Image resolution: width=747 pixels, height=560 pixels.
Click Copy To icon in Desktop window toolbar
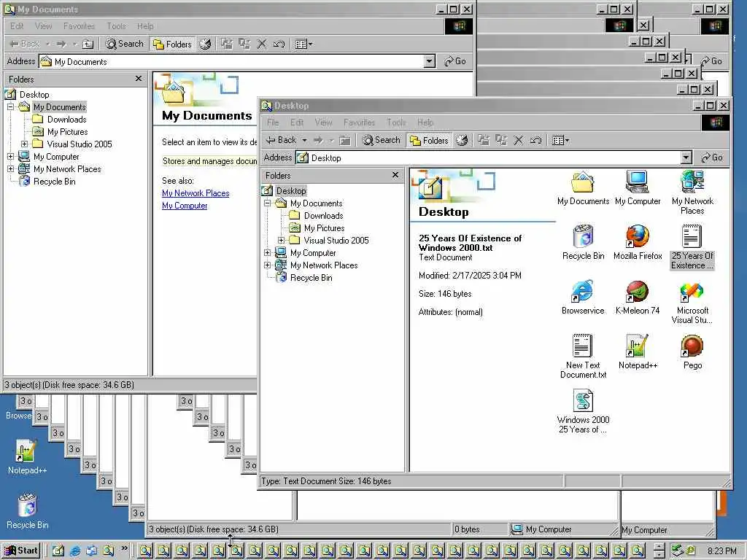coord(501,140)
